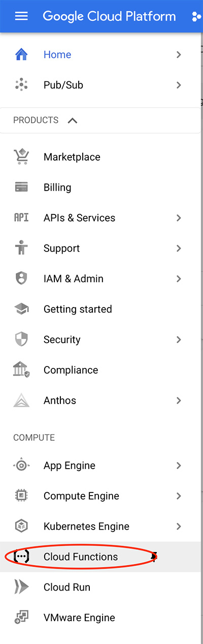This screenshot has height=644, width=203.
Task: Click the VMware Engine icon
Action: point(21,618)
